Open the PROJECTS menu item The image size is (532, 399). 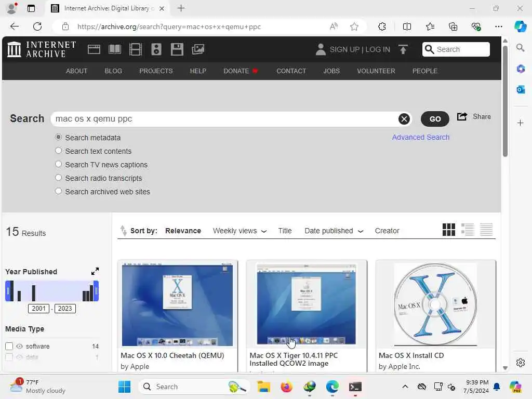click(x=156, y=71)
